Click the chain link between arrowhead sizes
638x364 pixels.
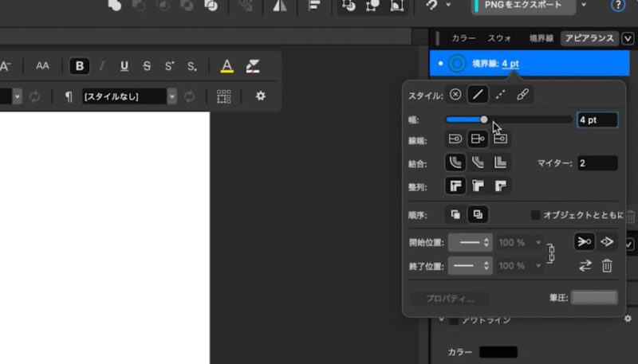tap(550, 253)
